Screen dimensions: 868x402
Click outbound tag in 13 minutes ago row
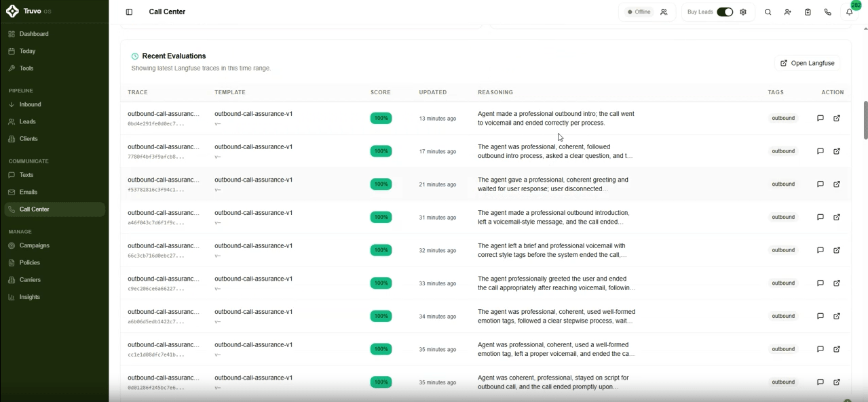coord(783,118)
